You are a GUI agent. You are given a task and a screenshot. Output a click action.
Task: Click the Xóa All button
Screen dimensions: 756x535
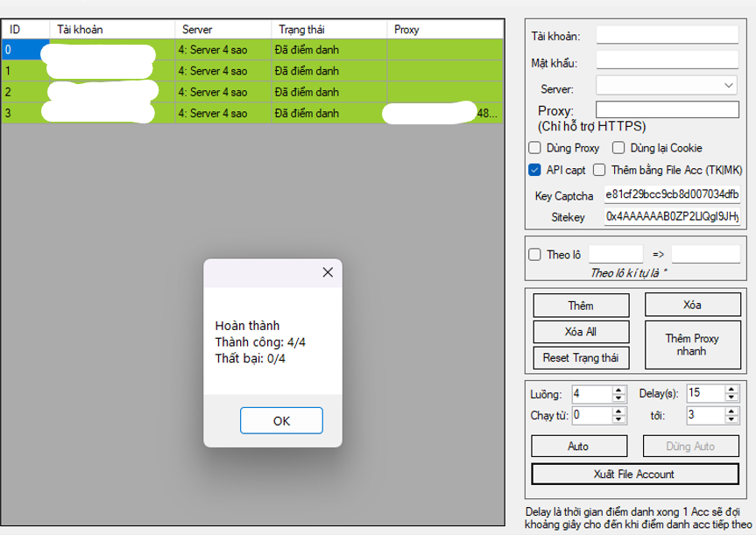580,332
